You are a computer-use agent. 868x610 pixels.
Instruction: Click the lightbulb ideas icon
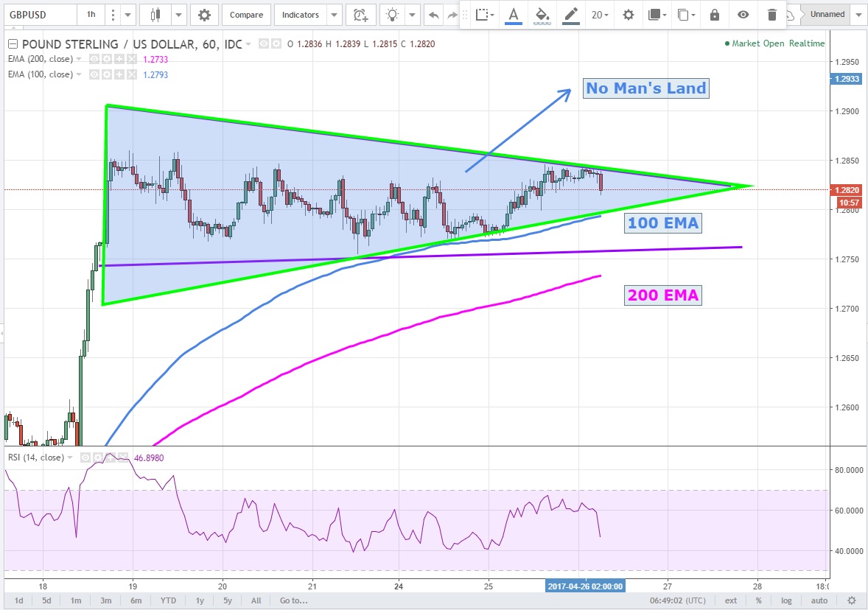(393, 15)
